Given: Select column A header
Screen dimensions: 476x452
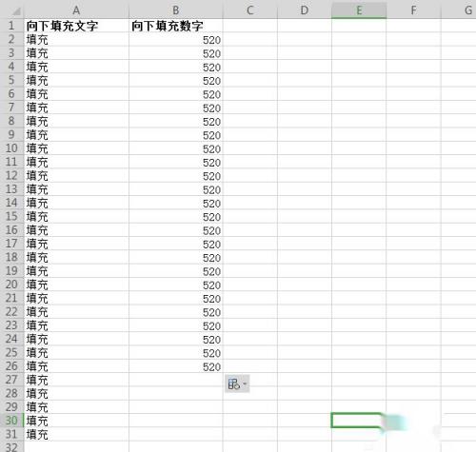Looking at the screenshot, I should (76, 10).
